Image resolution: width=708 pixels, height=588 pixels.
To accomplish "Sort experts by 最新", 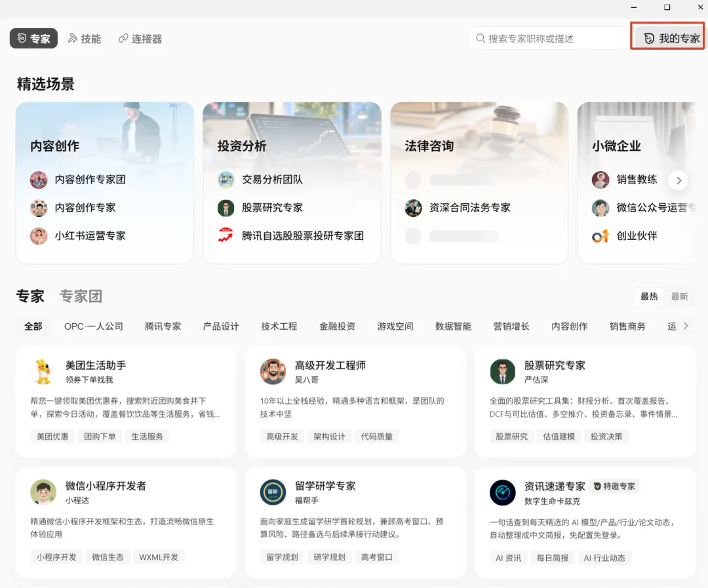I will [x=679, y=297].
